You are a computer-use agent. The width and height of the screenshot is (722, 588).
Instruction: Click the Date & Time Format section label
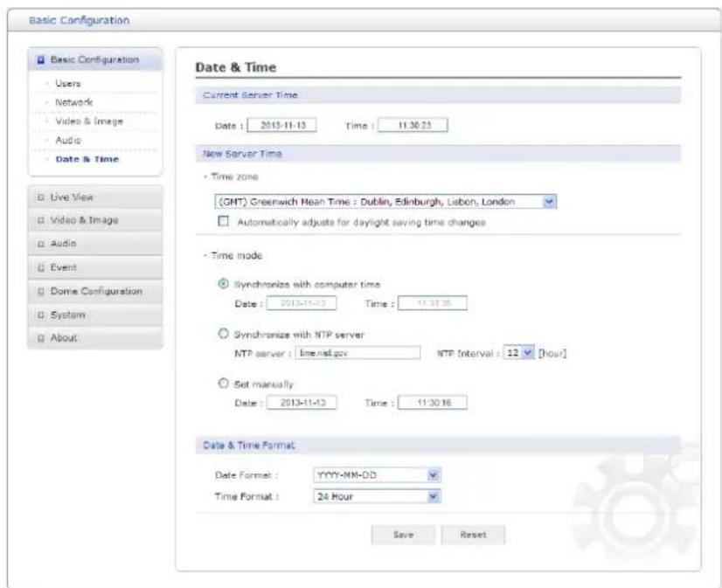(249, 446)
